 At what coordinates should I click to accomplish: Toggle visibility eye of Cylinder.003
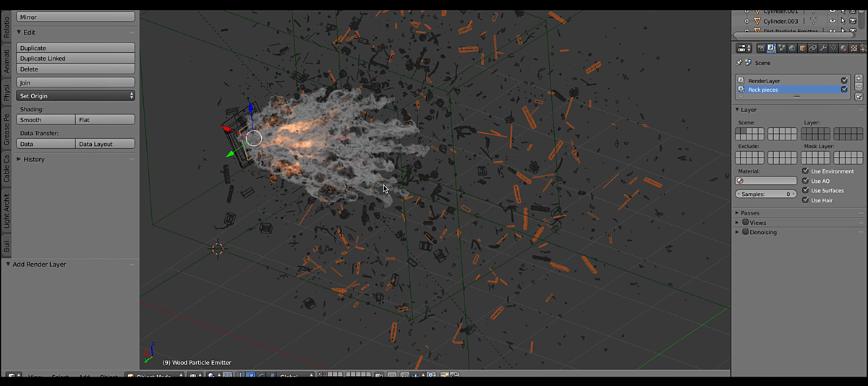(x=833, y=21)
